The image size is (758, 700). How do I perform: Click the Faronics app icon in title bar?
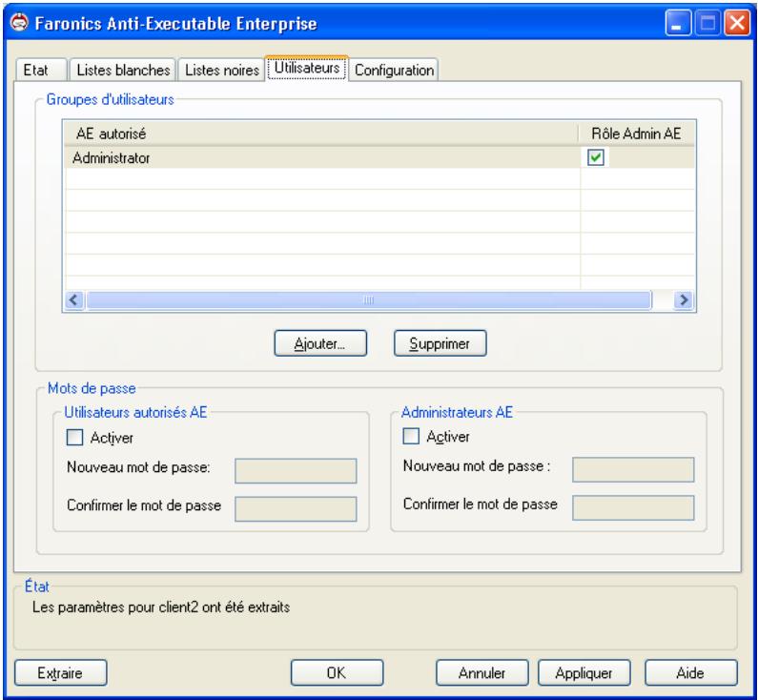19,22
